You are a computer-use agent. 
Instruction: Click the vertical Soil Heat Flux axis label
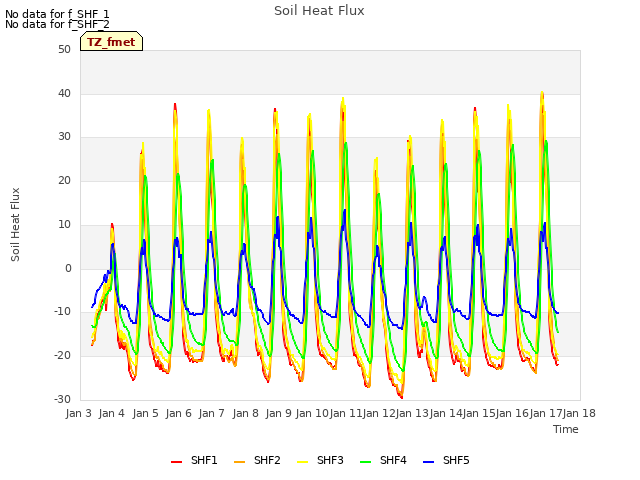tap(16, 224)
